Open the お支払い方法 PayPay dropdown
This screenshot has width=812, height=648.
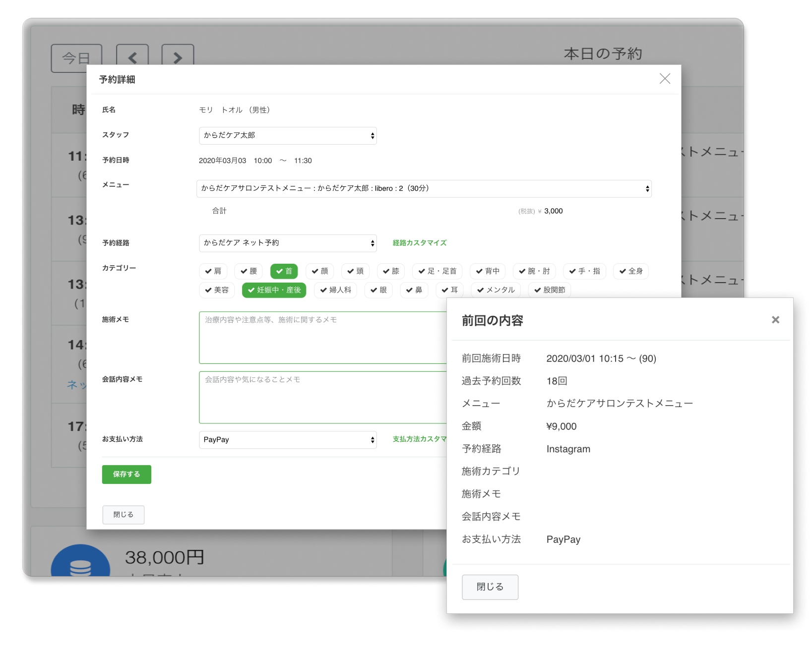pos(288,440)
